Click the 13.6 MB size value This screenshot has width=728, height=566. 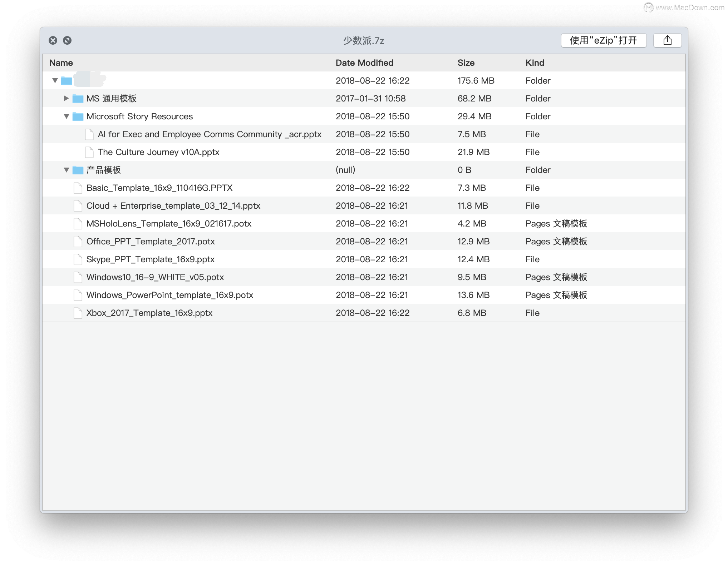pyautogui.click(x=473, y=295)
